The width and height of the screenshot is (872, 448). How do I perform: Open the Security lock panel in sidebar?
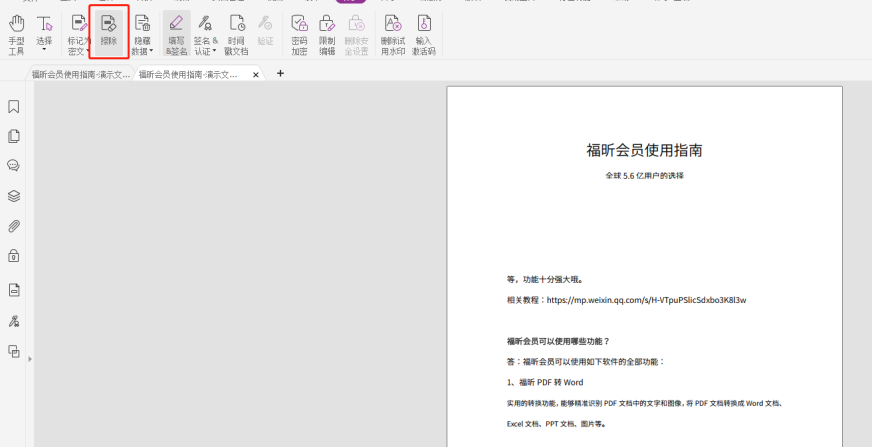pyautogui.click(x=14, y=255)
